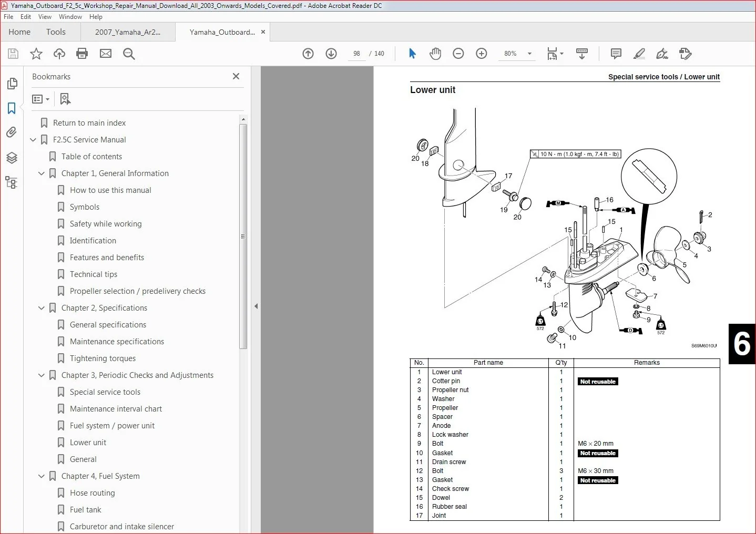Image resolution: width=756 pixels, height=534 pixels.
Task: Collapse Chapter 4, Fuel System
Action: [x=42, y=476]
